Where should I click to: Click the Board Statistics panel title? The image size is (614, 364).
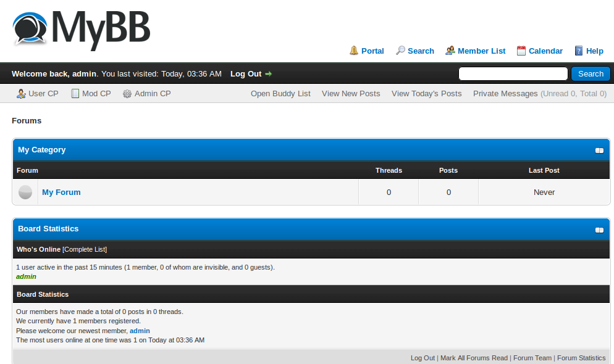click(48, 229)
